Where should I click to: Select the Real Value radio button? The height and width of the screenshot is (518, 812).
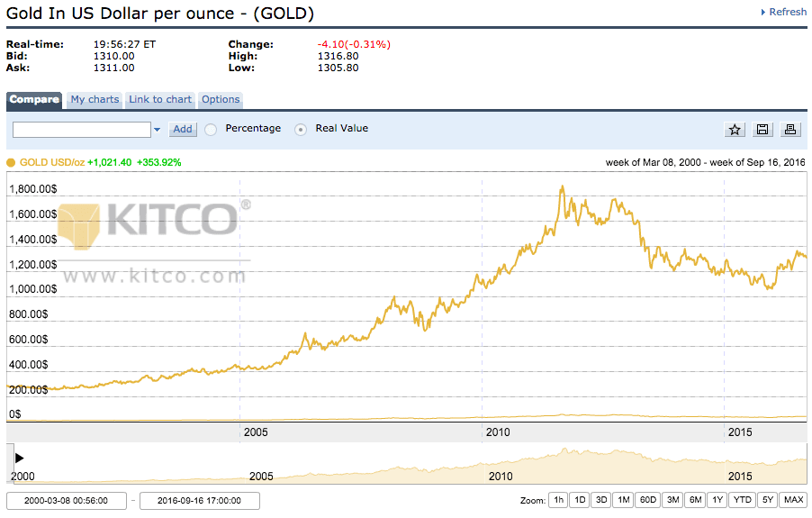[x=301, y=129]
